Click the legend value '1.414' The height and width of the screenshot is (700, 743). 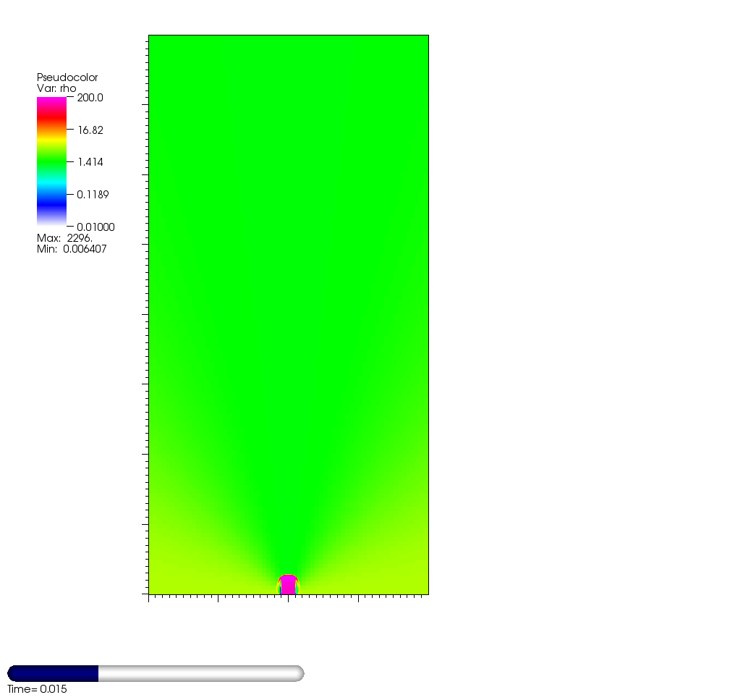90,162
